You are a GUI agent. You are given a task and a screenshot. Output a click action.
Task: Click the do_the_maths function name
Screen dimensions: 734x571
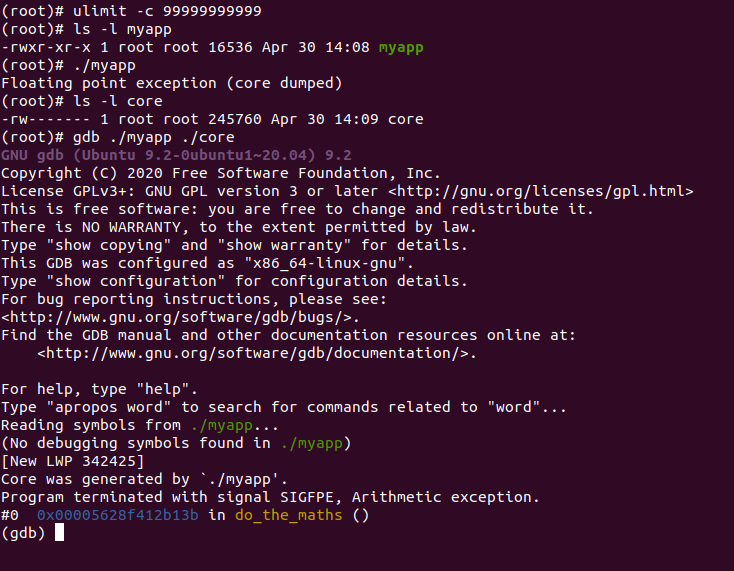(x=288, y=515)
